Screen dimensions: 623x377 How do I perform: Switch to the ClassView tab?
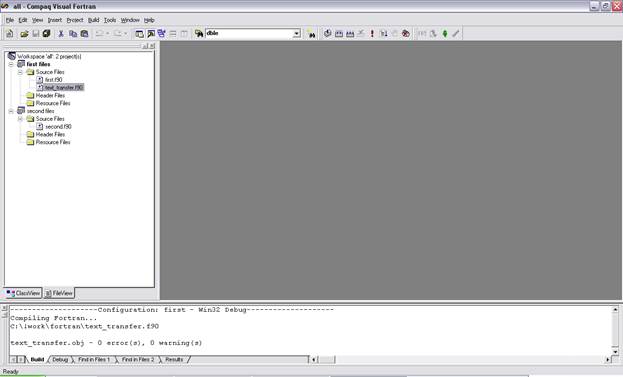pyautogui.click(x=23, y=294)
